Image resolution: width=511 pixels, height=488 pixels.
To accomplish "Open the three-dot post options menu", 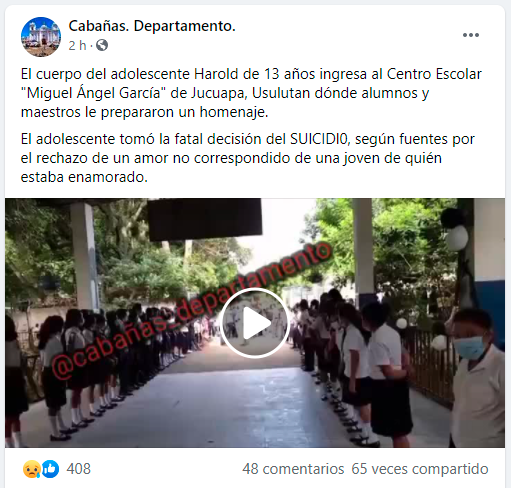I will click(471, 35).
